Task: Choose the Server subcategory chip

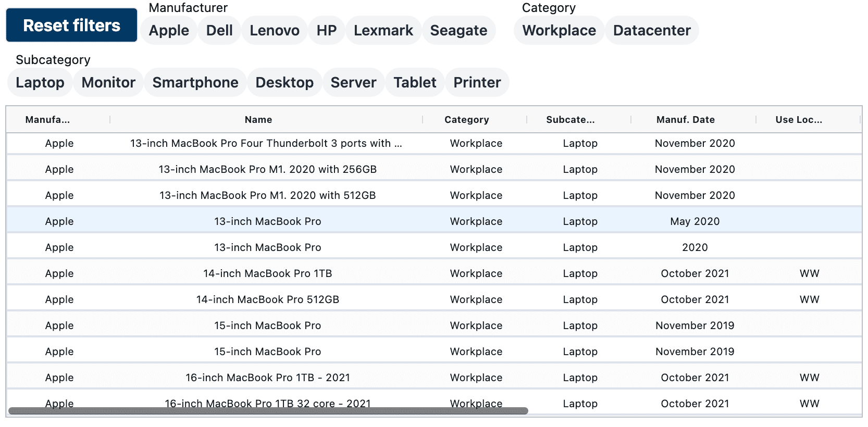Action: point(353,82)
